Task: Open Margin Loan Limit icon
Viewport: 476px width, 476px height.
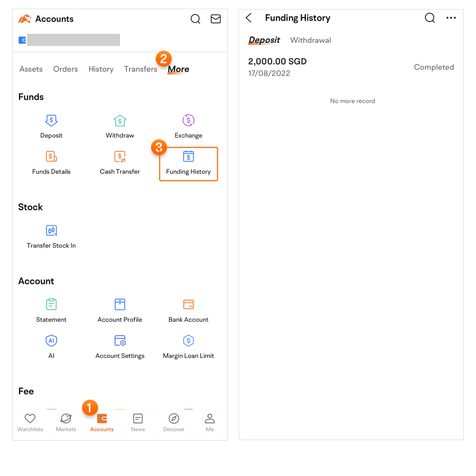Action: point(189,341)
